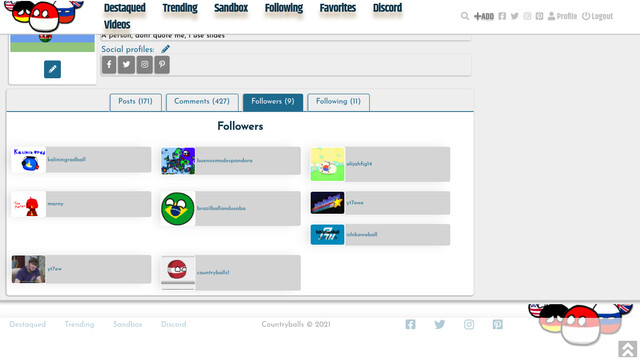Click the Logout link

pos(598,16)
